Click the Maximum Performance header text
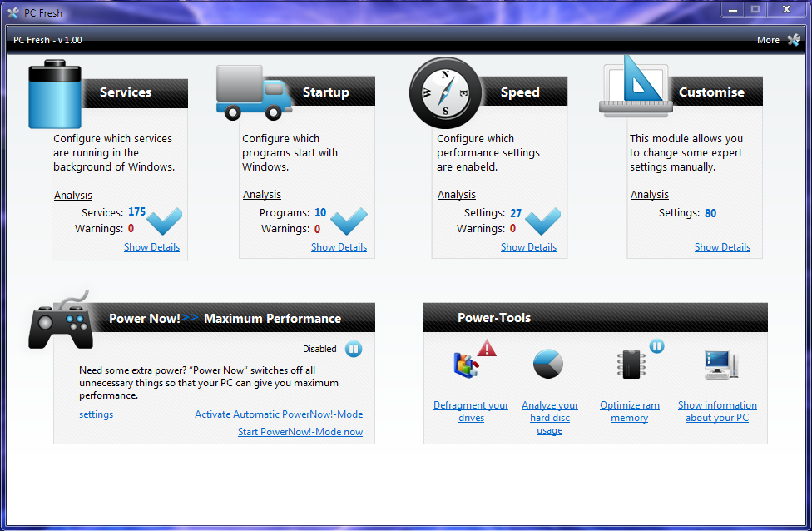This screenshot has height=531, width=812. [272, 319]
